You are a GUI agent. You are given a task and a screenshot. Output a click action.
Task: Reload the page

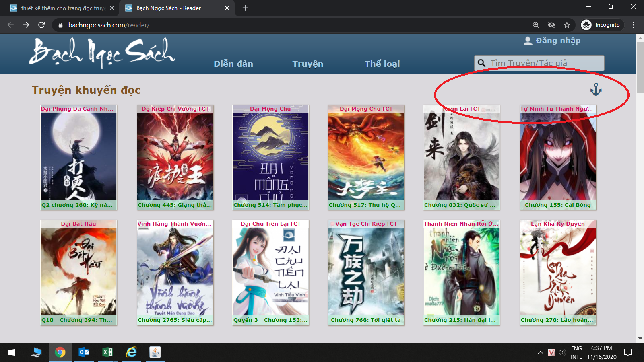(41, 25)
